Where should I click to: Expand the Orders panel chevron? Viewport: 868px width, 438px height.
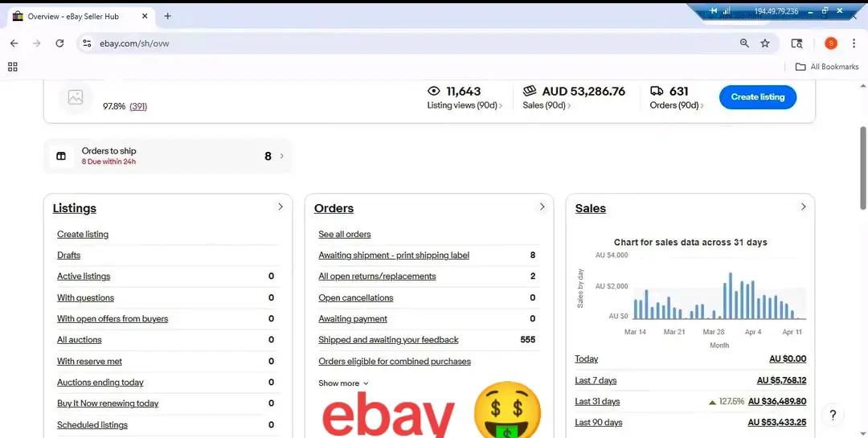542,207
